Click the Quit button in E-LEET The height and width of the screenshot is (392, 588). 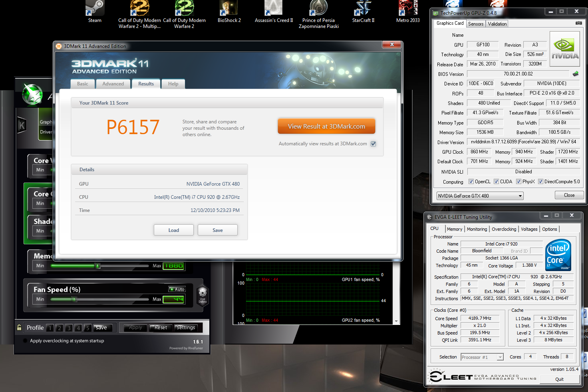click(x=559, y=379)
